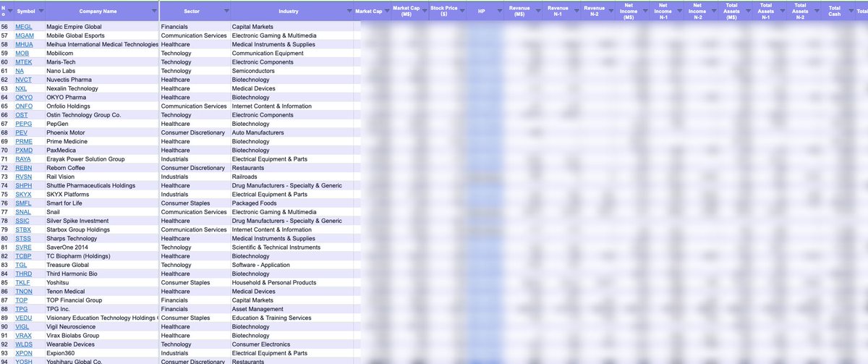Follow the MHUA symbol link
Viewport: 868px width, 364px height.
point(24,44)
